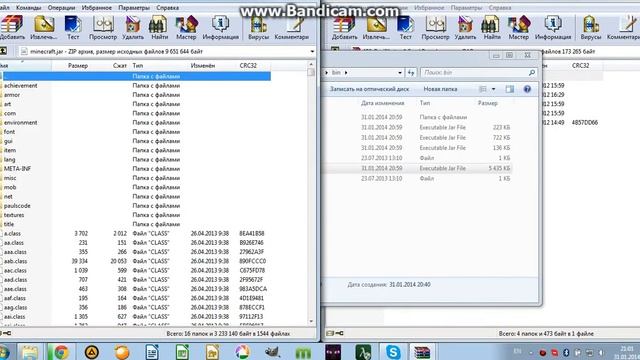Sort by CRC32 column in left WinRAR

coord(248,65)
